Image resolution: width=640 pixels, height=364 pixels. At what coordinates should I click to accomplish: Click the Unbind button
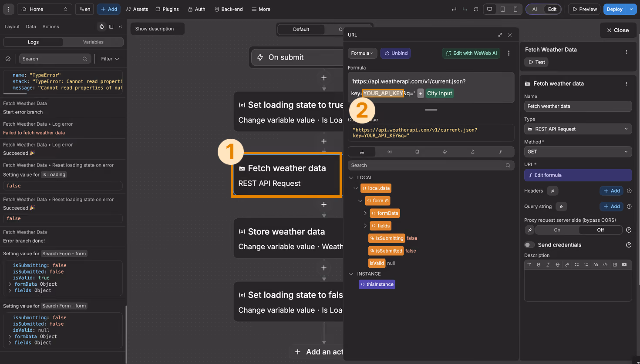click(396, 53)
